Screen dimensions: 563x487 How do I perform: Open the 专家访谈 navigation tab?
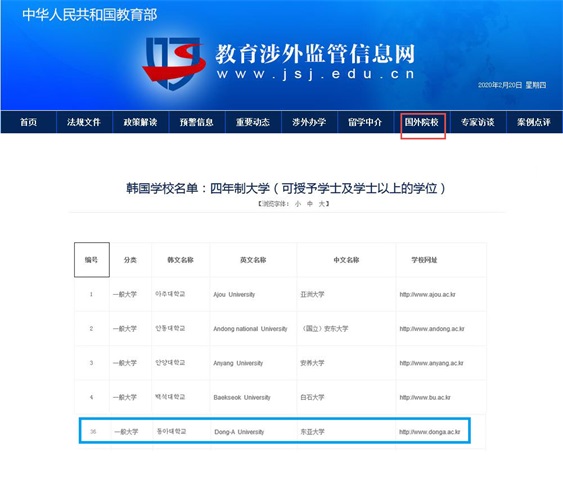pos(478,122)
